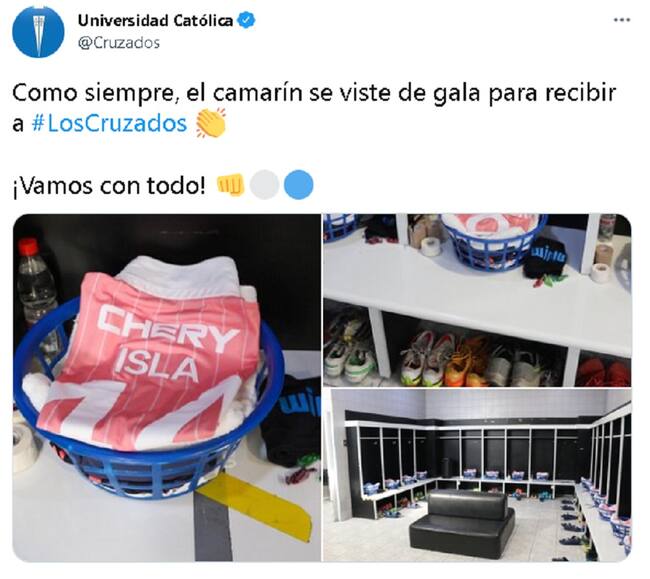This screenshot has width=650, height=579.
Task: Click the ¡Vamos con todo! text line
Action: coord(109,185)
